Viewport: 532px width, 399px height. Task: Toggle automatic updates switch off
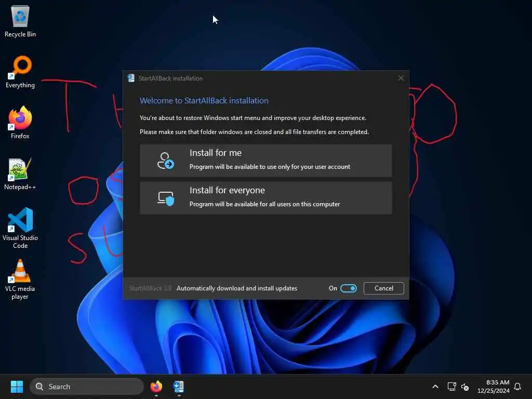[x=349, y=288]
